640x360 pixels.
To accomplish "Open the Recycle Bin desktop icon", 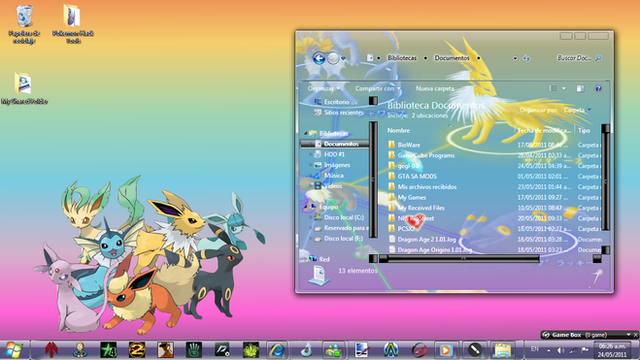I will click(x=24, y=24).
